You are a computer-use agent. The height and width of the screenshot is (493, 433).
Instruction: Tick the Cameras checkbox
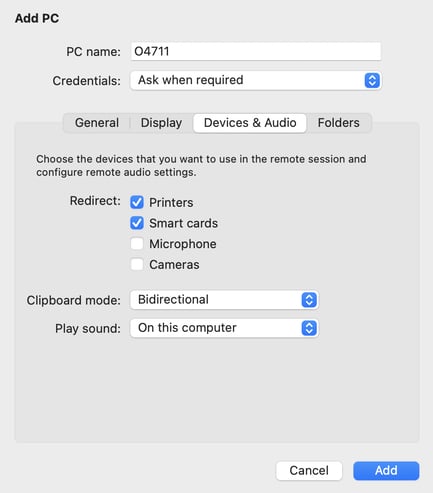(x=137, y=264)
